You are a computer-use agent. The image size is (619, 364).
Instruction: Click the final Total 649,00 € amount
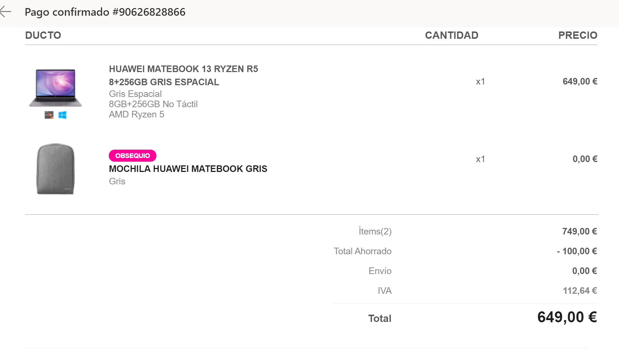coord(567,317)
